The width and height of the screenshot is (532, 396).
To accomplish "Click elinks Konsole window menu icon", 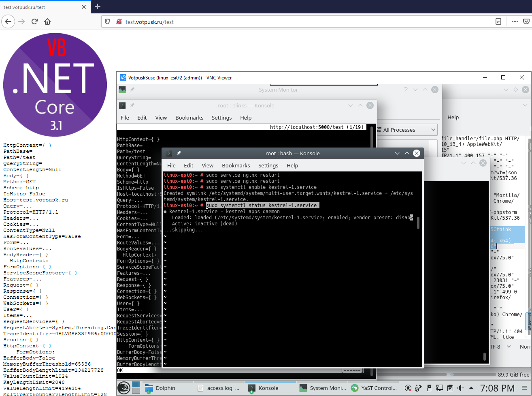I will 122,105.
